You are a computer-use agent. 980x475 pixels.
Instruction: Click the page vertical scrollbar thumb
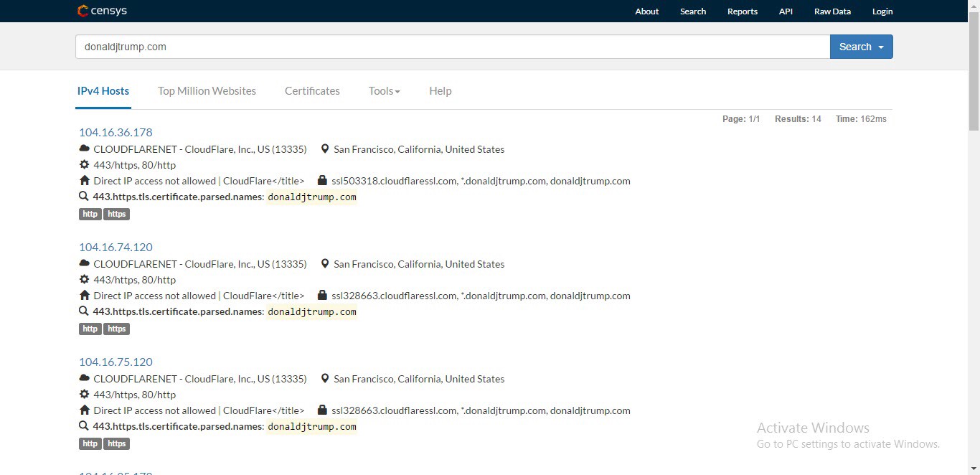pos(974,72)
